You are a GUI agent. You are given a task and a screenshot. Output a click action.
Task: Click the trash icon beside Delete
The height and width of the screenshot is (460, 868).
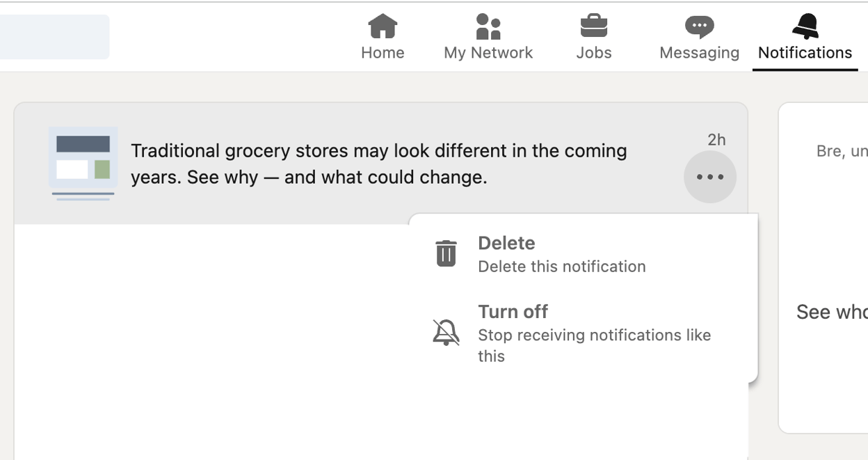pos(446,253)
